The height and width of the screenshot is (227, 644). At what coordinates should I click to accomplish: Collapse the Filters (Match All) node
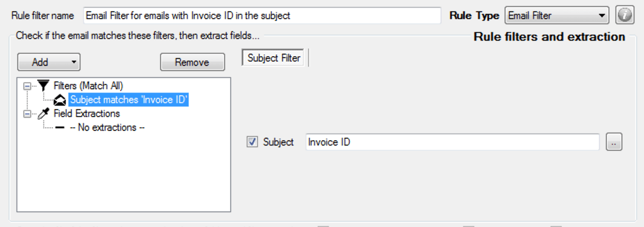pos(27,86)
